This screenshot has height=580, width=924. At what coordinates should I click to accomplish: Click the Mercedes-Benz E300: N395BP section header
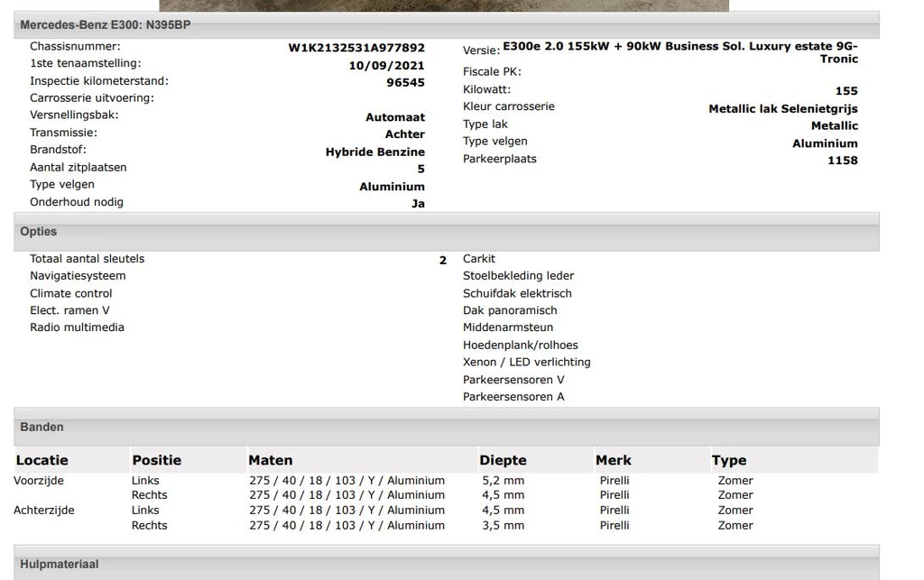tap(446, 25)
